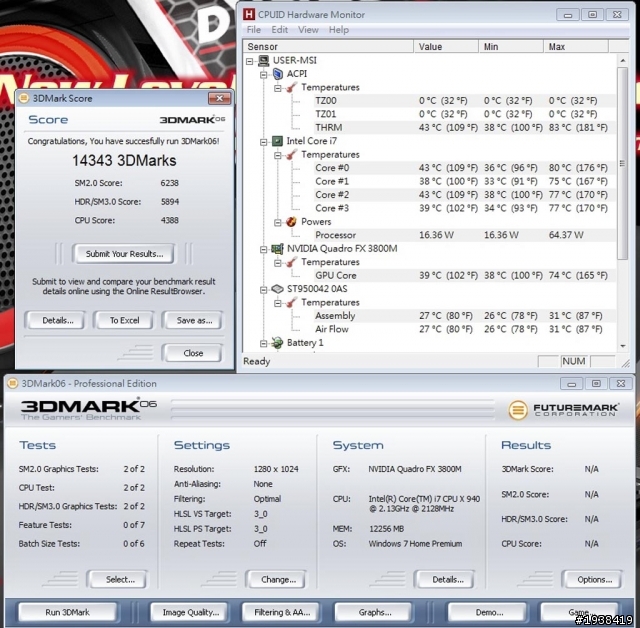Collapse the Battery 1 node

point(264,344)
